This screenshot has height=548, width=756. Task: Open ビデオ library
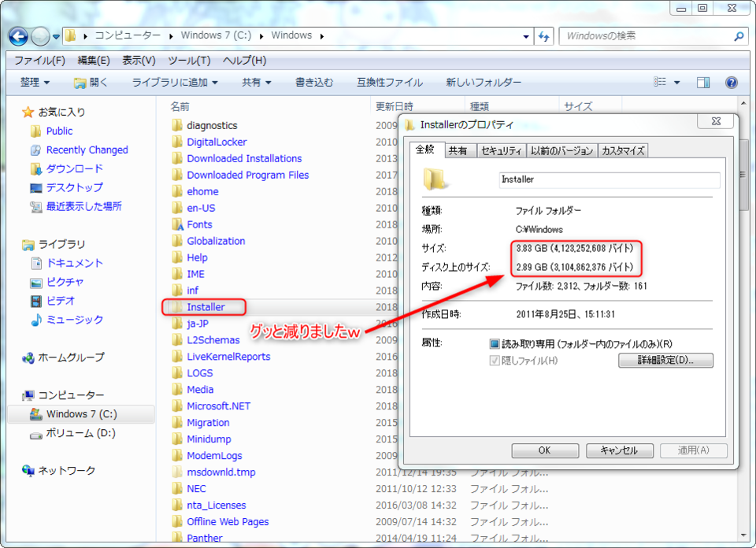(61, 301)
